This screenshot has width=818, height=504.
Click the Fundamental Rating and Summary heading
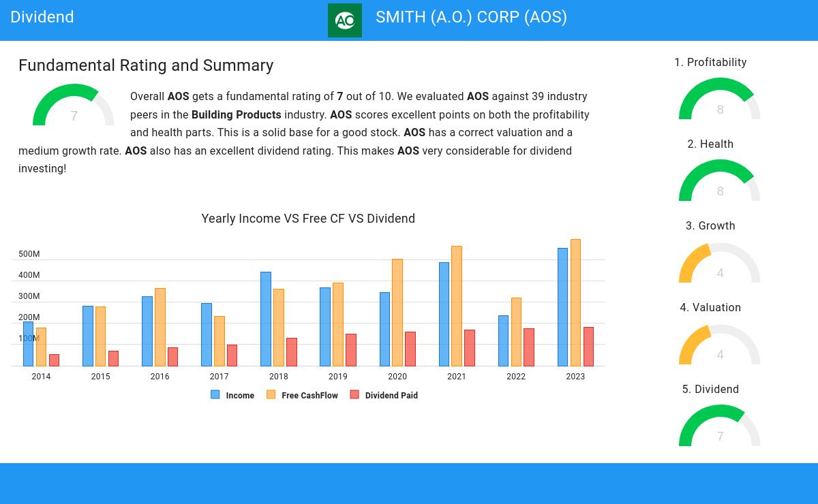coord(146,65)
